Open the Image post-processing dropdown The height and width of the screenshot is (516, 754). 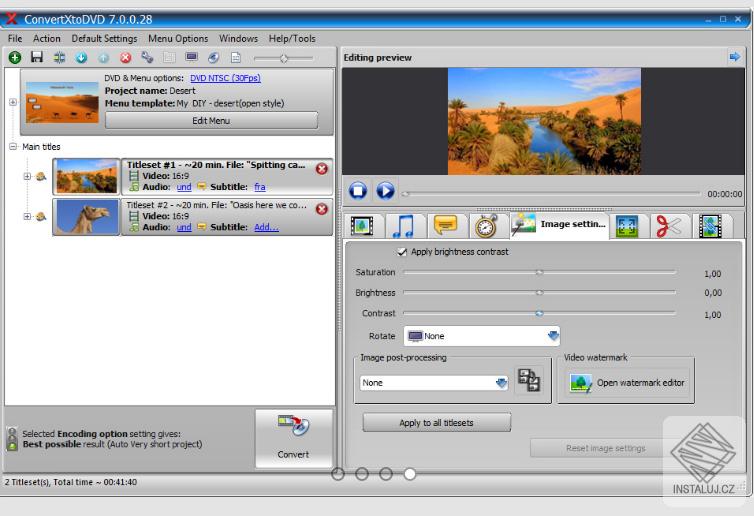434,383
